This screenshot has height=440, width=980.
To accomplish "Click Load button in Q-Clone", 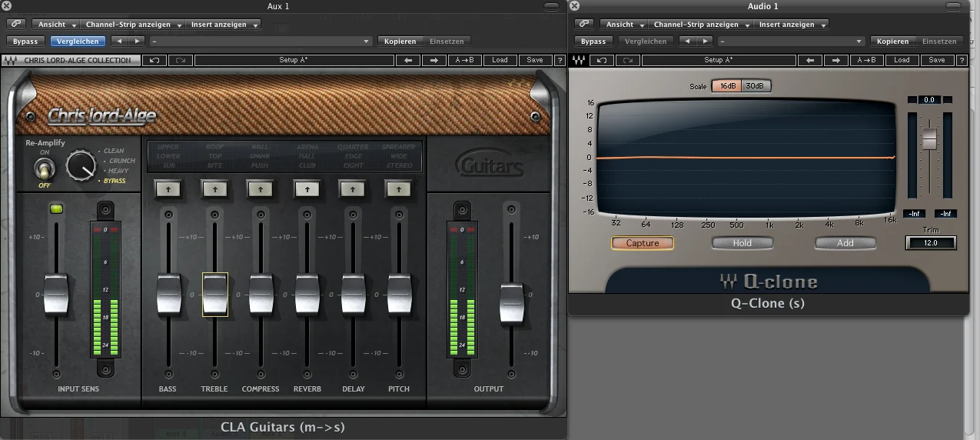I will (902, 60).
